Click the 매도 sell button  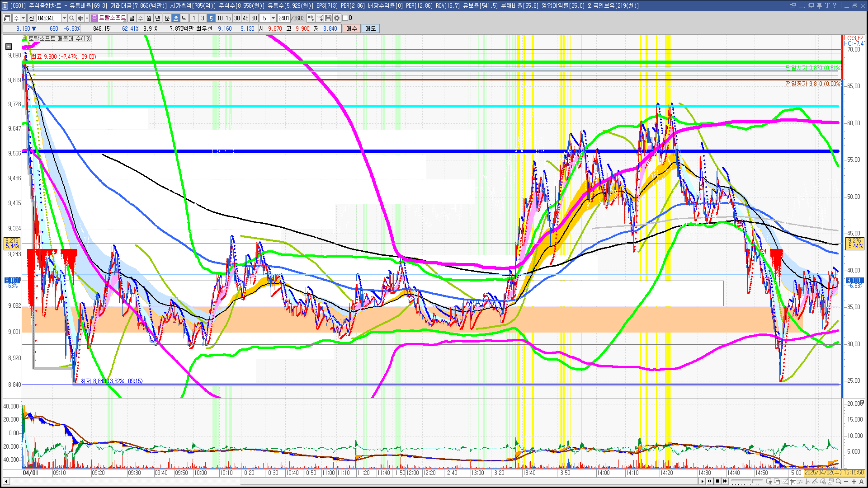pos(370,28)
